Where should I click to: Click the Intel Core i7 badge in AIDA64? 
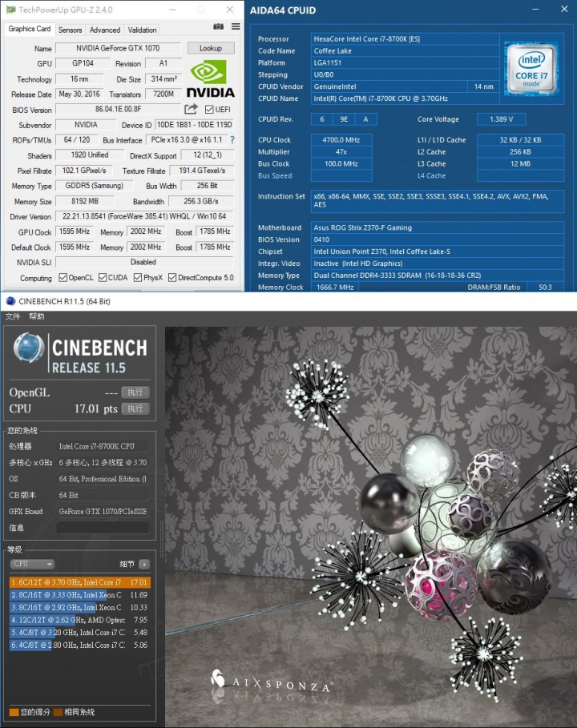click(531, 69)
